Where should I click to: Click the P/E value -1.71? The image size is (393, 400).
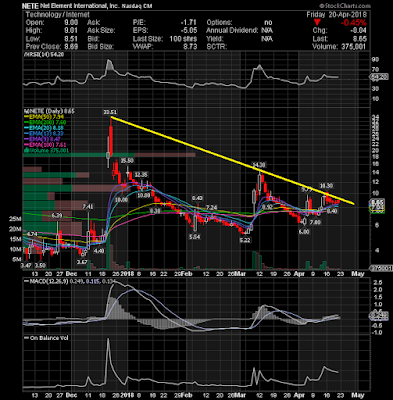coord(189,22)
